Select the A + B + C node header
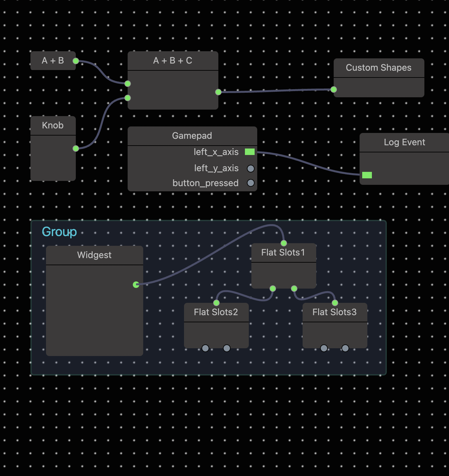 pyautogui.click(x=173, y=61)
